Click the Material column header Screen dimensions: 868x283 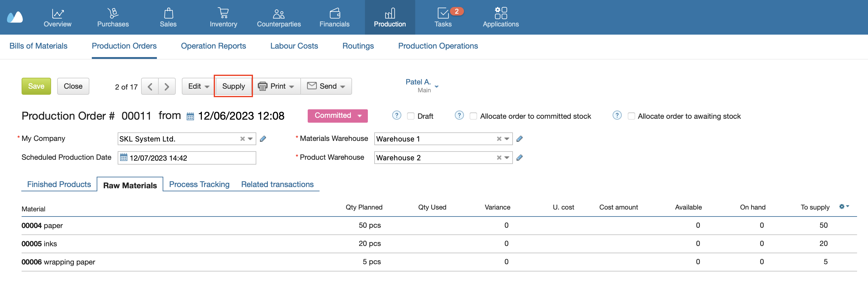tap(33, 209)
